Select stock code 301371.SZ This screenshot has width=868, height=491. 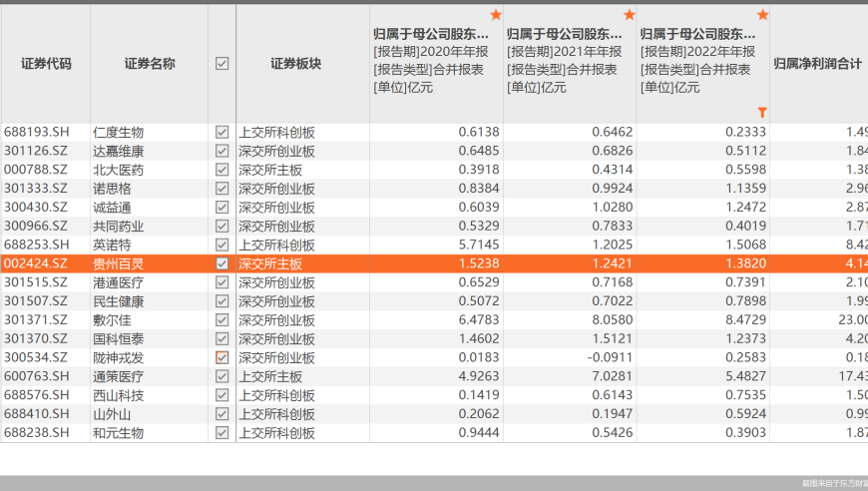click(36, 320)
